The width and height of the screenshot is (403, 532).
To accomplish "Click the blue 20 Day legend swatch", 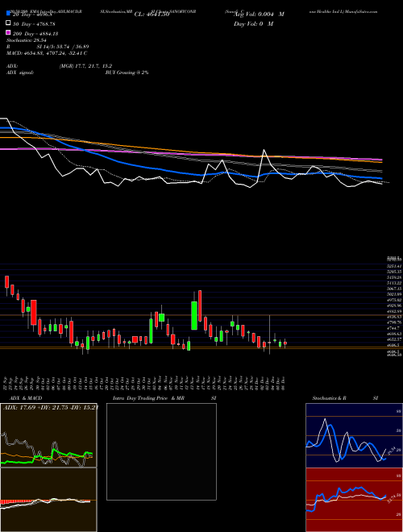I will 8,14.
